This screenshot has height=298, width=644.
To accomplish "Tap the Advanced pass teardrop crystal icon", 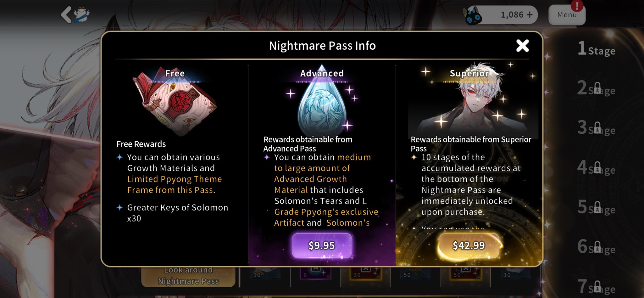I will pos(322,101).
